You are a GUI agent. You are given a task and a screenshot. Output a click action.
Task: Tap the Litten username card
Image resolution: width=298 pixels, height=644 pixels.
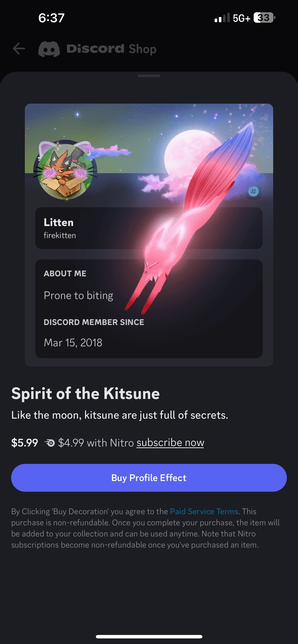click(149, 228)
